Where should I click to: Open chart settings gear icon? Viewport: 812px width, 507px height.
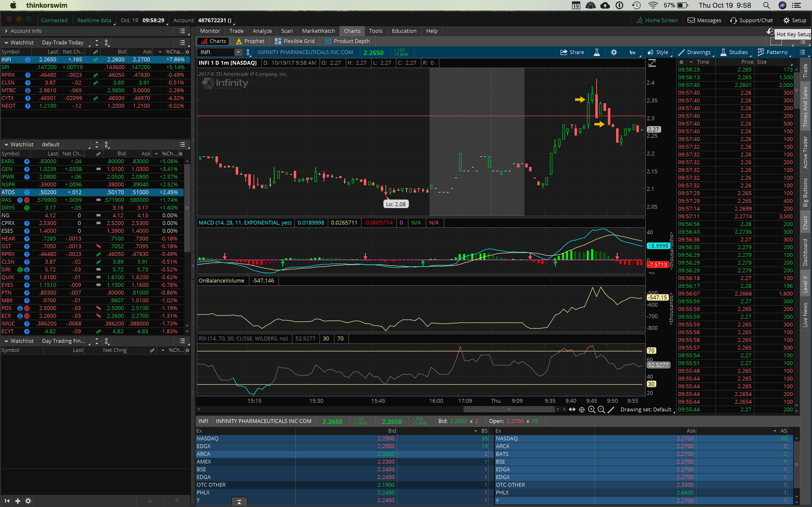point(614,52)
